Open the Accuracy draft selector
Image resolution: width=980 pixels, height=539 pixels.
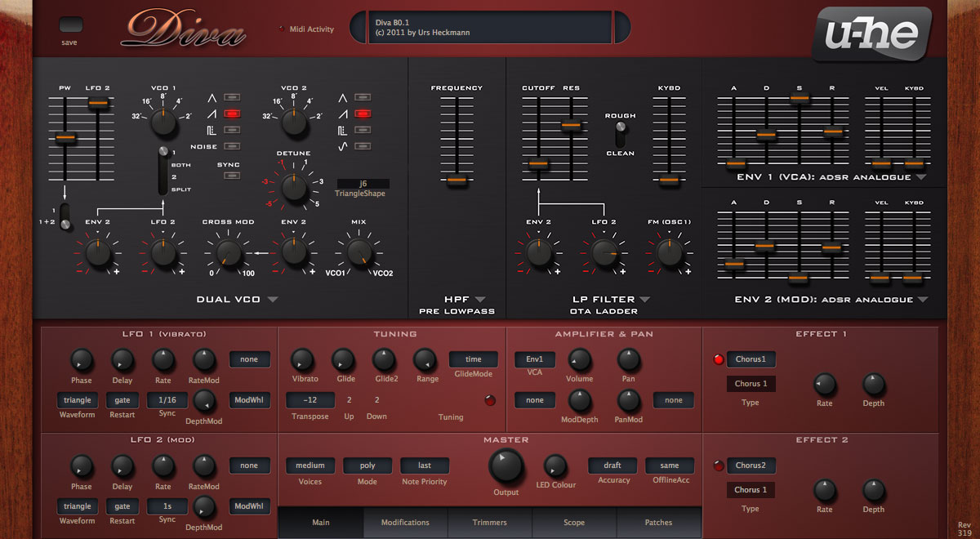pyautogui.click(x=612, y=465)
